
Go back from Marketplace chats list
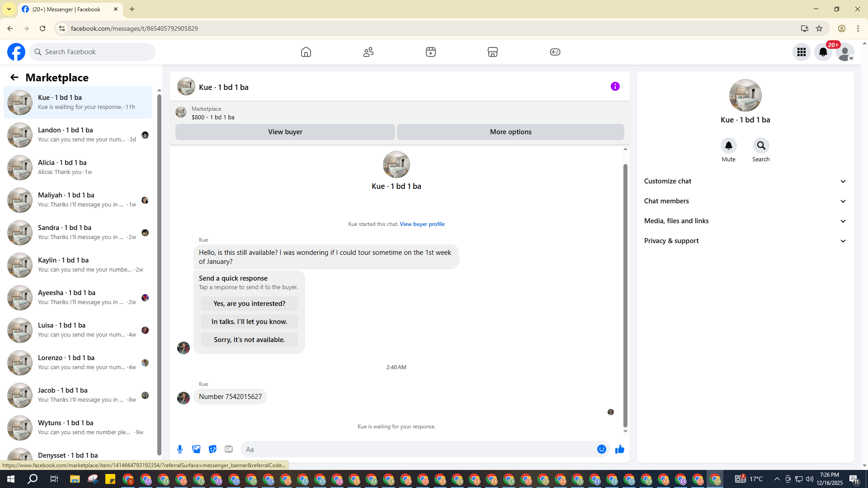[x=14, y=78]
